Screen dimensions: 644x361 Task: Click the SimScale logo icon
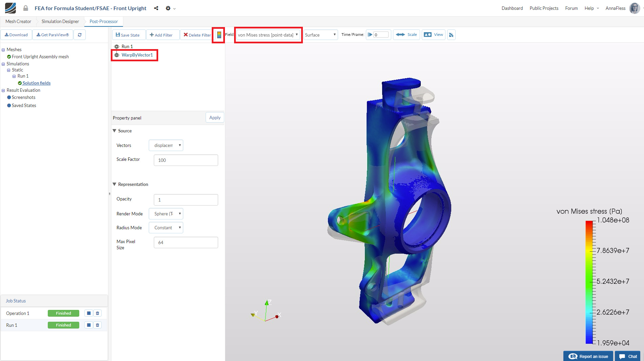tap(11, 8)
